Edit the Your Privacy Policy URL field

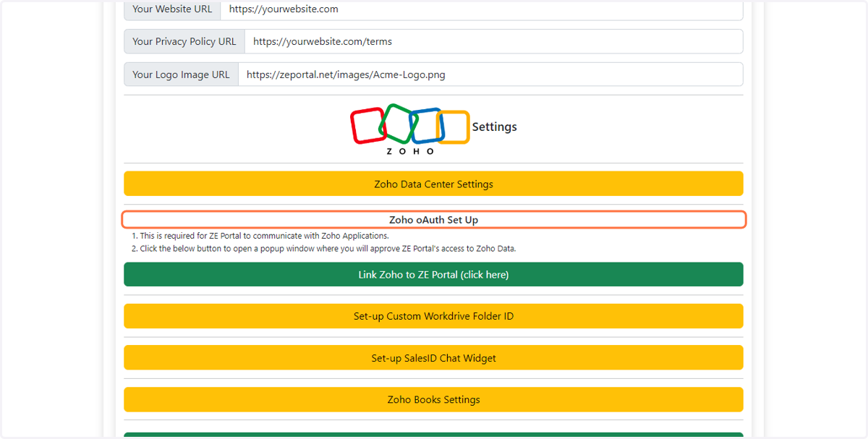pyautogui.click(x=494, y=41)
